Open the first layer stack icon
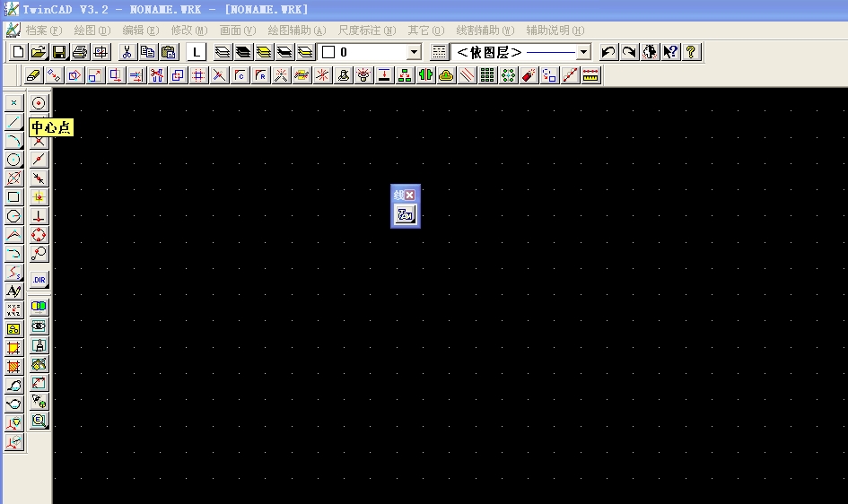848x504 pixels. click(223, 52)
